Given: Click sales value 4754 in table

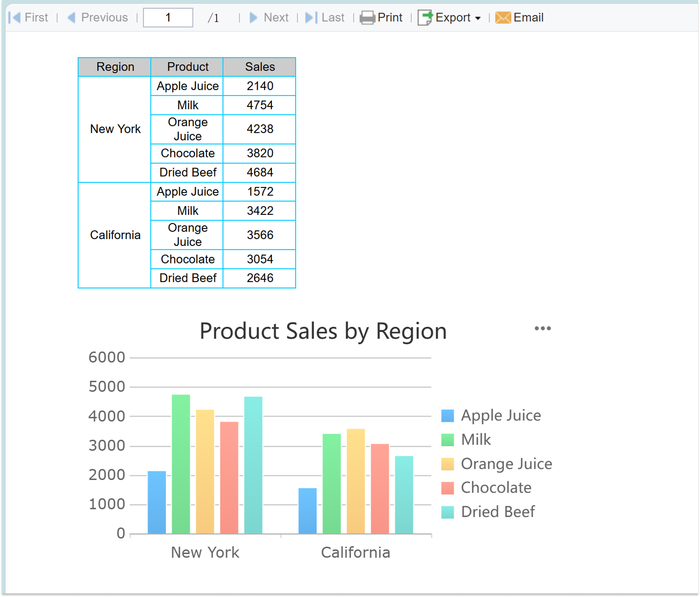Looking at the screenshot, I should (260, 105).
